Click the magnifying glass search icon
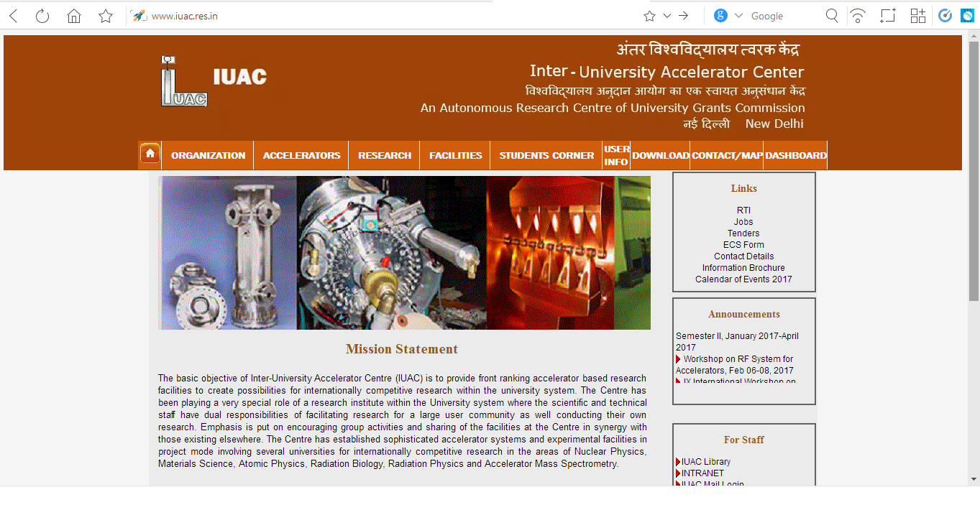 [832, 16]
